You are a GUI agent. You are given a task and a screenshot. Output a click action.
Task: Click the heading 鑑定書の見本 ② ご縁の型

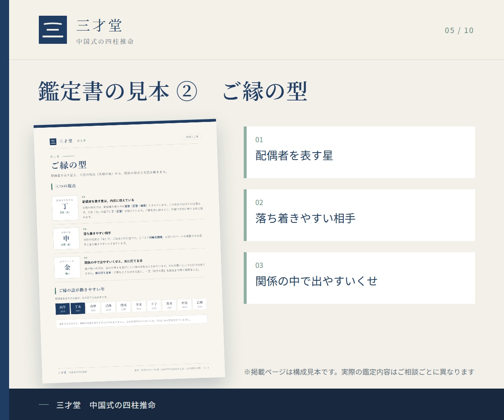pyautogui.click(x=173, y=91)
